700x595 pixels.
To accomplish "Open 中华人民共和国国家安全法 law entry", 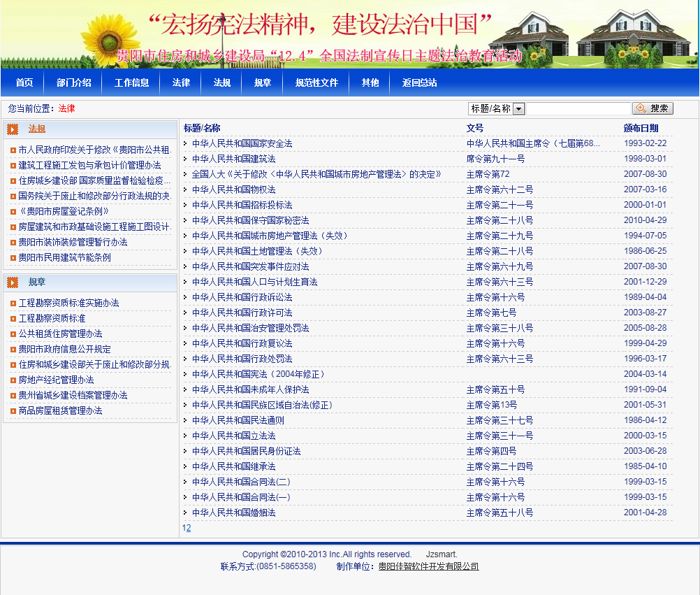I will [242, 143].
